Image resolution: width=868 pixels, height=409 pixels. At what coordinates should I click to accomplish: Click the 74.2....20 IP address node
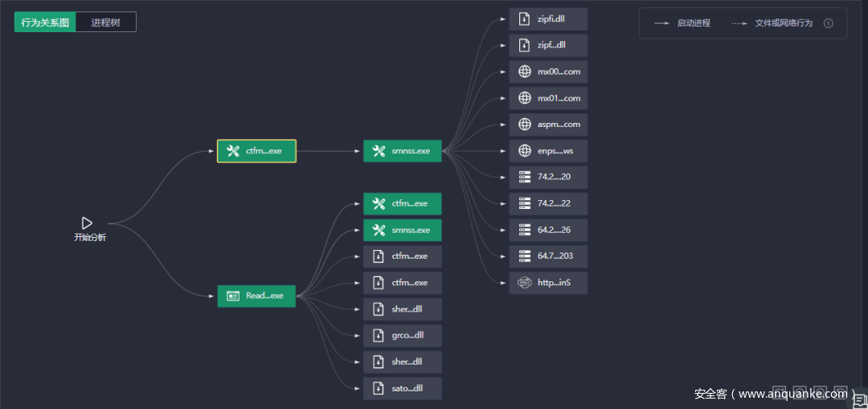tap(548, 178)
